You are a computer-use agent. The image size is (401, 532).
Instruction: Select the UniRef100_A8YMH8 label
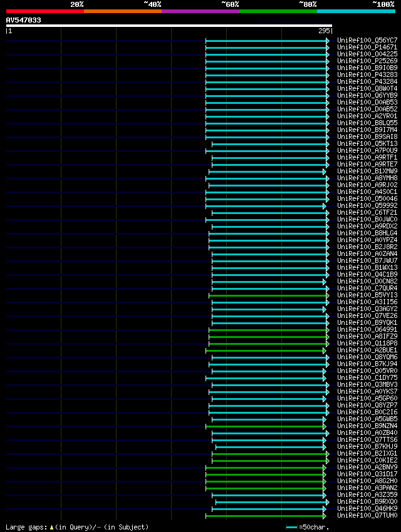[x=367, y=178]
